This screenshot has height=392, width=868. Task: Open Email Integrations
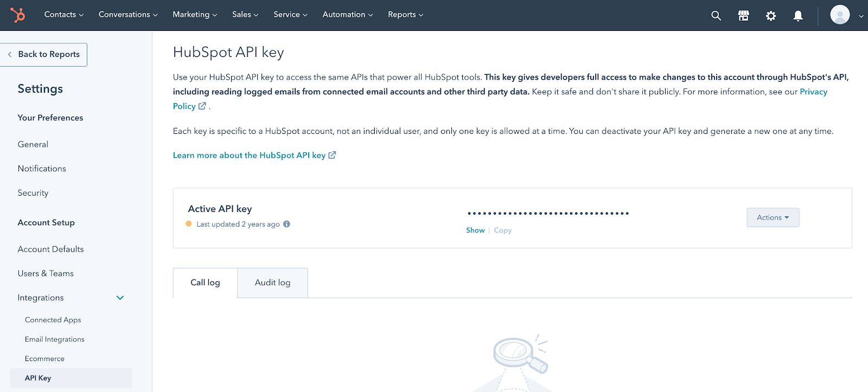click(55, 339)
